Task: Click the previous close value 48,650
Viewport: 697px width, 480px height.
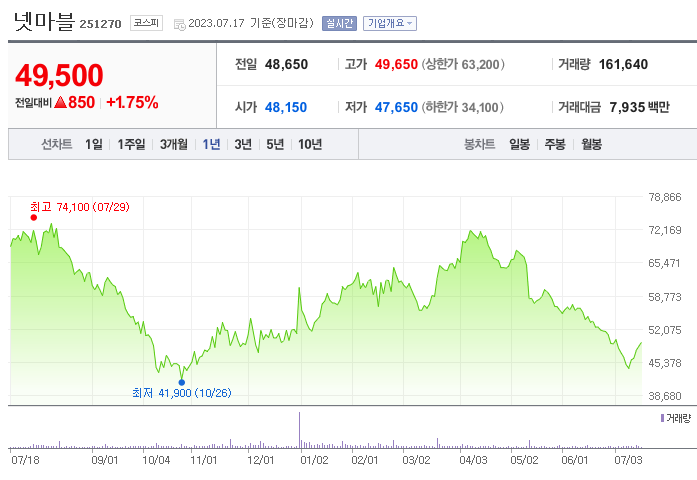Action: 286,64
